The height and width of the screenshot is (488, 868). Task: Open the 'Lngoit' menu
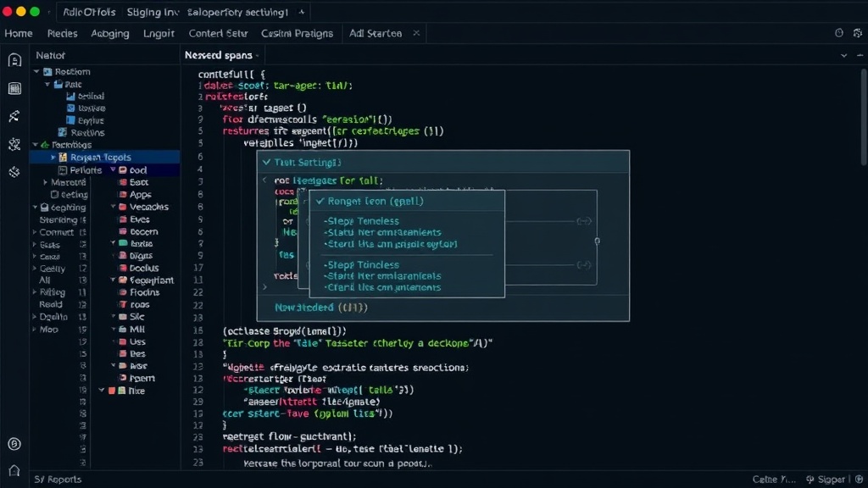[x=159, y=33]
